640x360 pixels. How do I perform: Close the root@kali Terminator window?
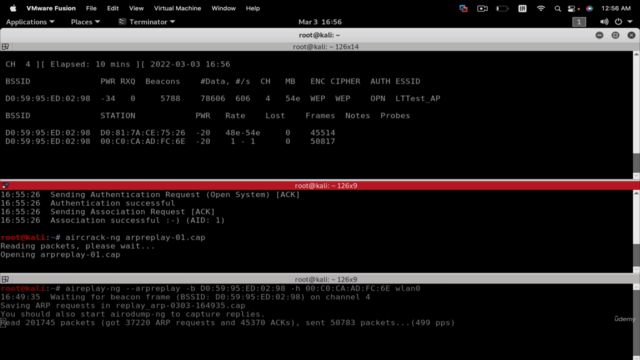click(631, 36)
